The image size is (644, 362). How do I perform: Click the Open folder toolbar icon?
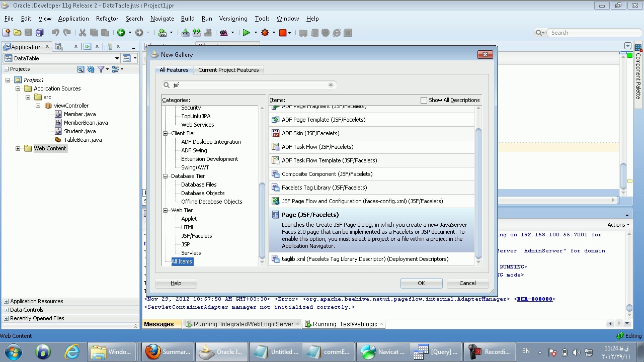click(x=17, y=33)
